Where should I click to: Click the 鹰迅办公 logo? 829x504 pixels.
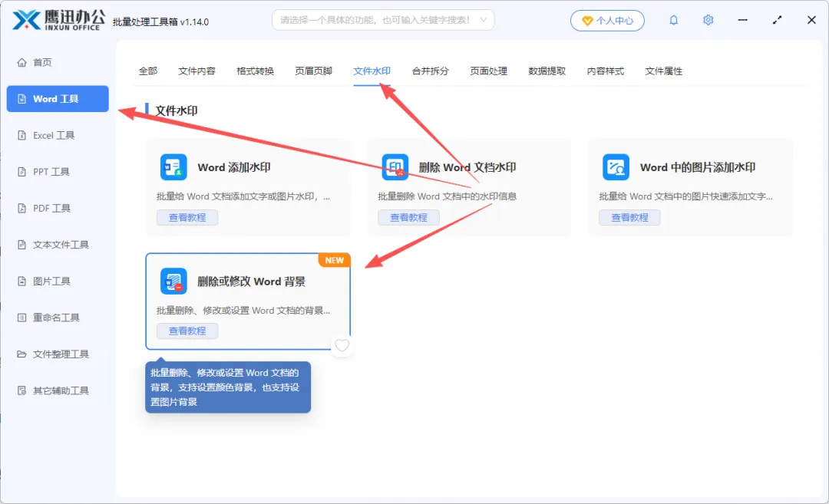58,20
